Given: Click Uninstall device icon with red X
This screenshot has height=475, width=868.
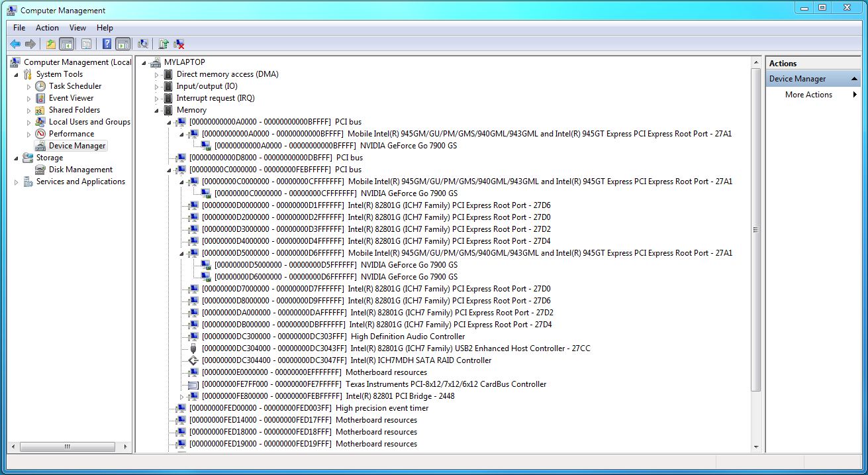Looking at the screenshot, I should tap(179, 44).
